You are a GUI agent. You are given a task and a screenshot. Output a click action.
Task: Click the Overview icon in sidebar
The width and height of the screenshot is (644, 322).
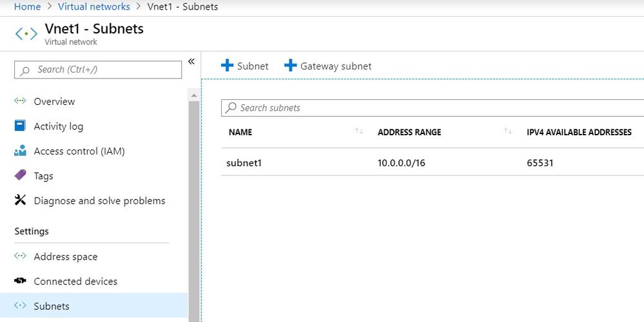(20, 101)
